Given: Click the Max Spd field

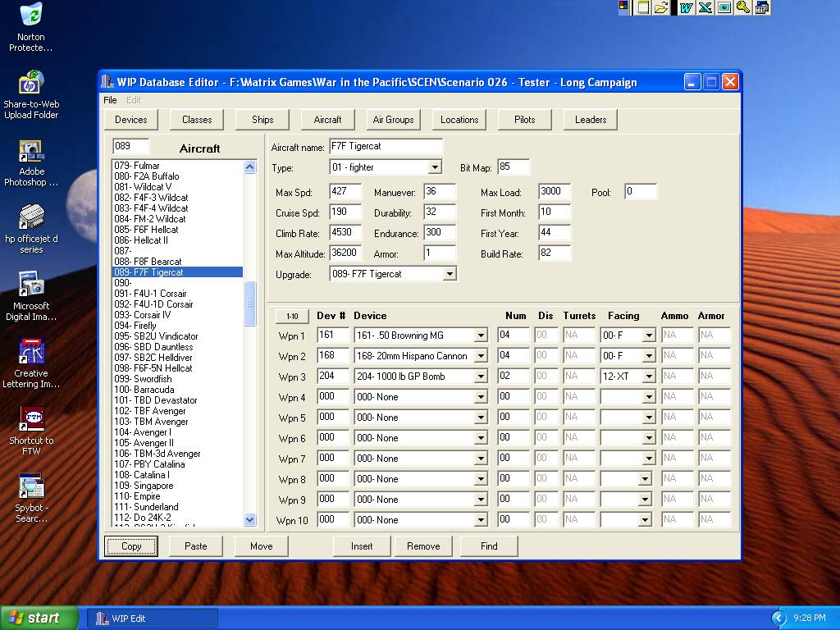Looking at the screenshot, I should tap(345, 192).
